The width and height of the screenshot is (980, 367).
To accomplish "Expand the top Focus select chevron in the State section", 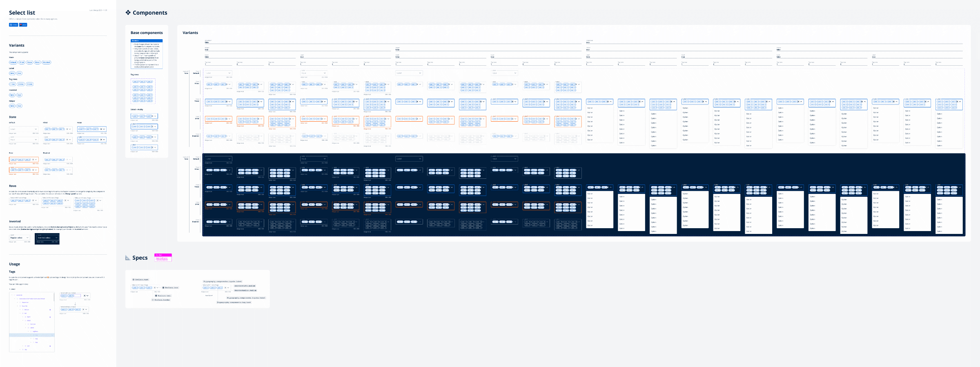I will click(104, 129).
